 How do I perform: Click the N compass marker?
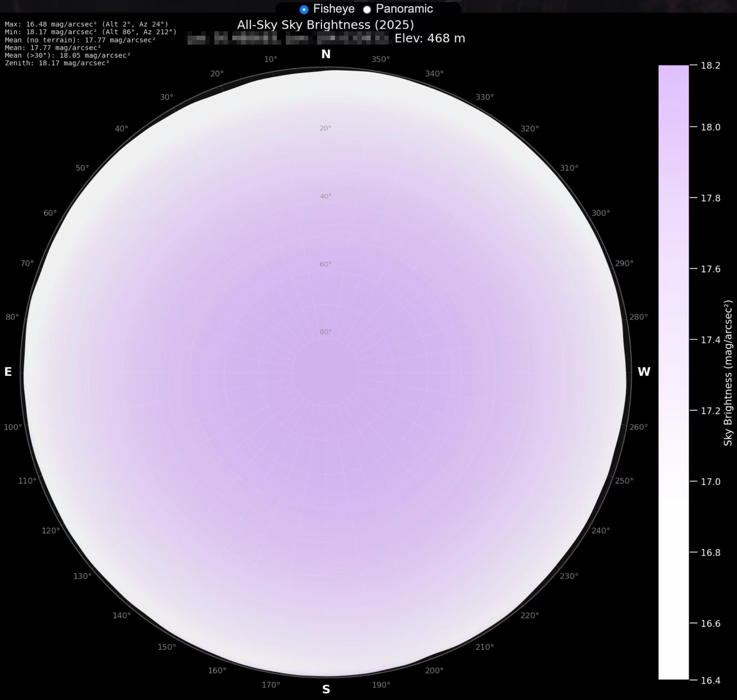point(326,54)
